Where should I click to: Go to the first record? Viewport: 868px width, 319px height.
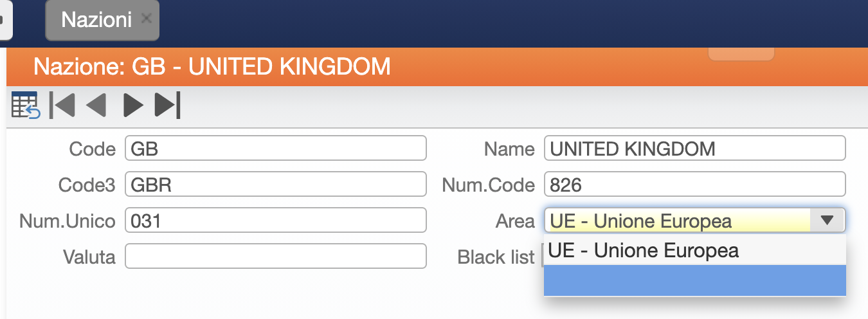[62, 105]
